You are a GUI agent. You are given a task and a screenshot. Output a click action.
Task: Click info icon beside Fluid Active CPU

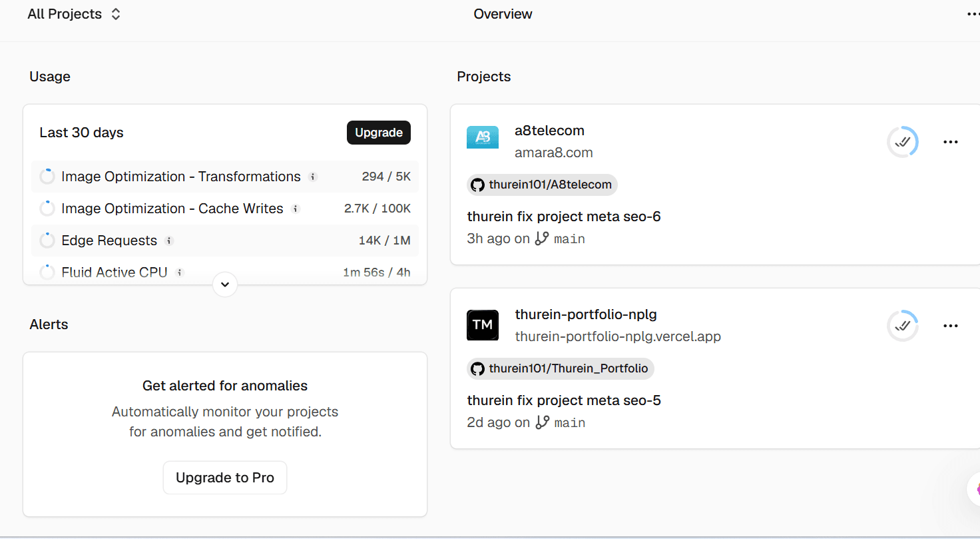(179, 272)
